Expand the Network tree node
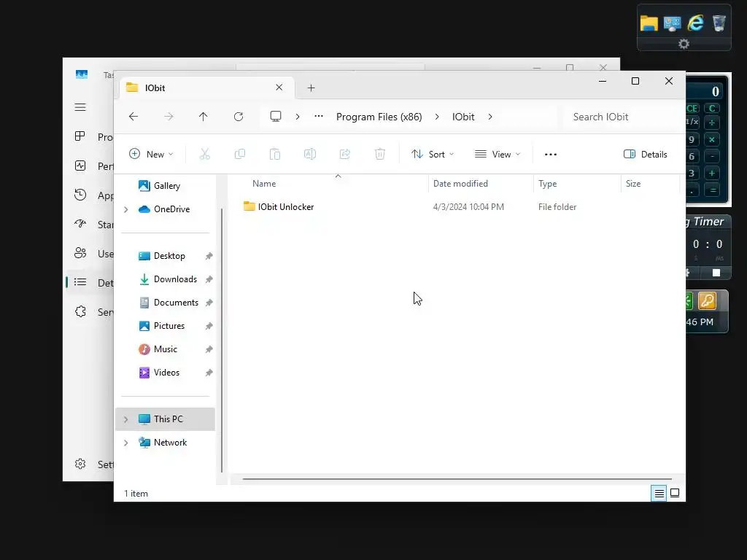This screenshot has height=560, width=747. tap(125, 443)
